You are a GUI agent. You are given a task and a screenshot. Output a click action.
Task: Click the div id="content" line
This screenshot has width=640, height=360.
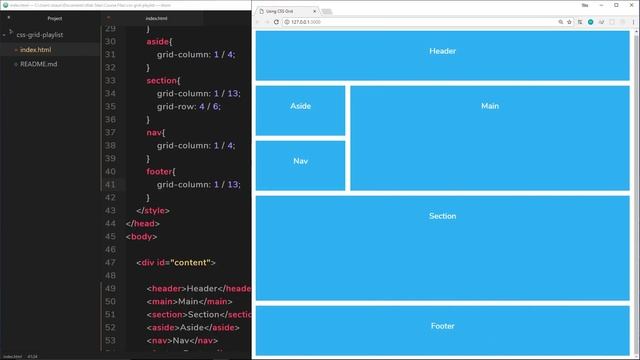(176, 262)
